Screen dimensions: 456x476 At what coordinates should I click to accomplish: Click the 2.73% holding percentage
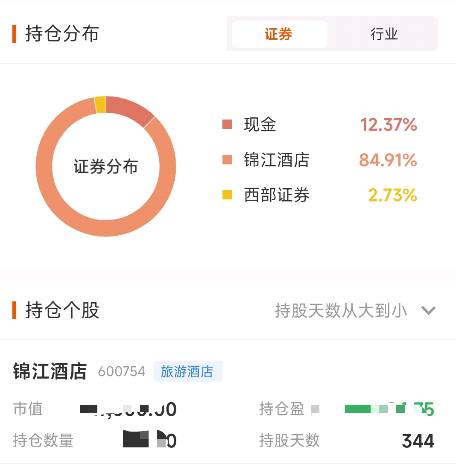point(392,195)
